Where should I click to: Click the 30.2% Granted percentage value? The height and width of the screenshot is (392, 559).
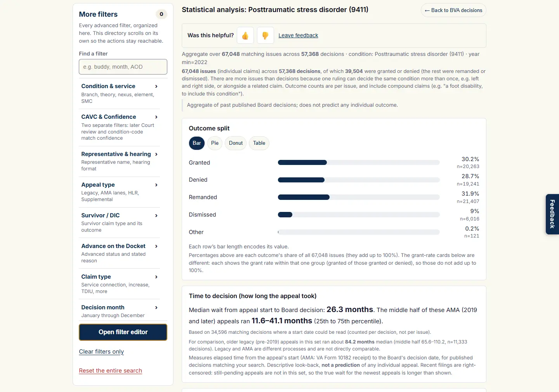(470, 159)
